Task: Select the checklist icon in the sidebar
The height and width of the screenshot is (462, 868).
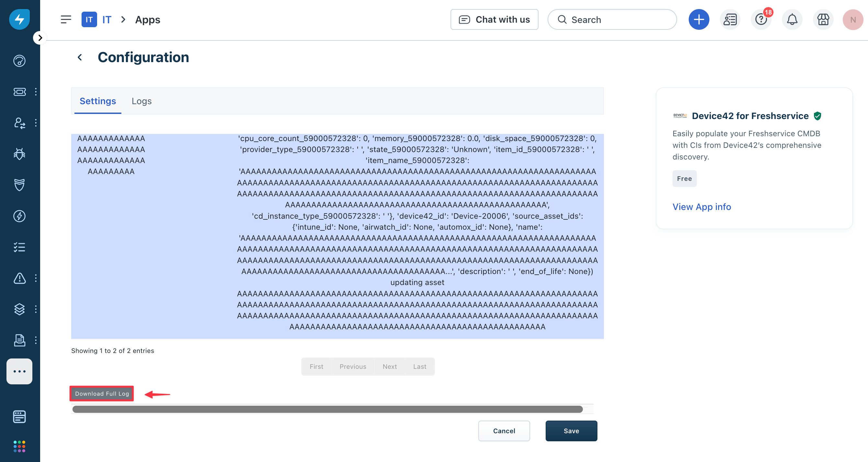Action: [19, 247]
